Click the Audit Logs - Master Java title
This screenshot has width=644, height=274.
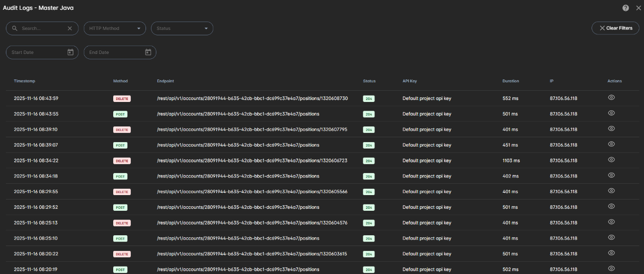38,8
